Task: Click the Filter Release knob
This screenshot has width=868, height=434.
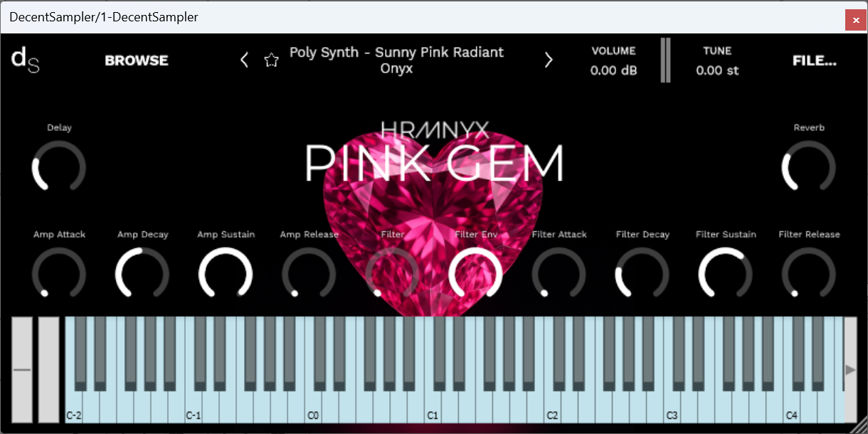Action: (x=808, y=275)
